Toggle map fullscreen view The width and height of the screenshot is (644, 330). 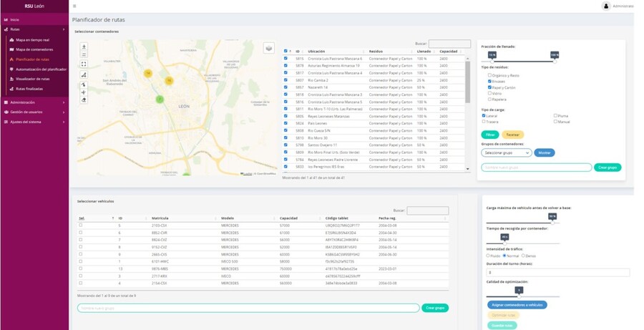coord(84,64)
